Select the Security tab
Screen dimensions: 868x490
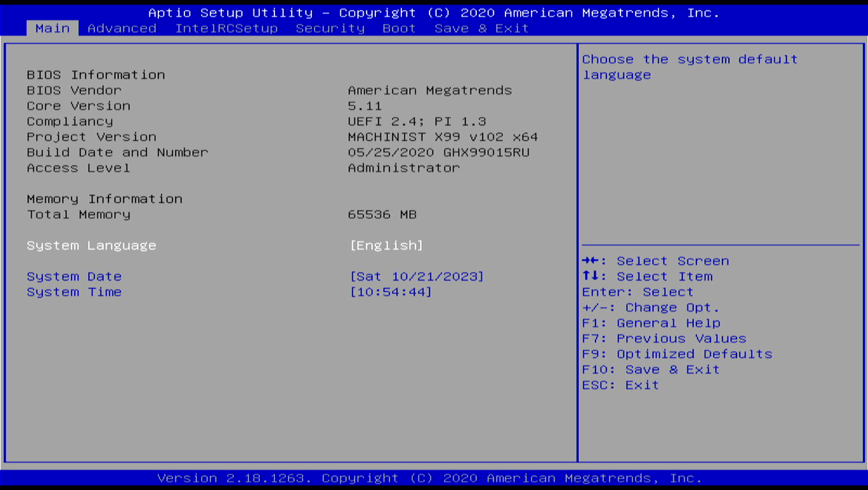click(330, 28)
